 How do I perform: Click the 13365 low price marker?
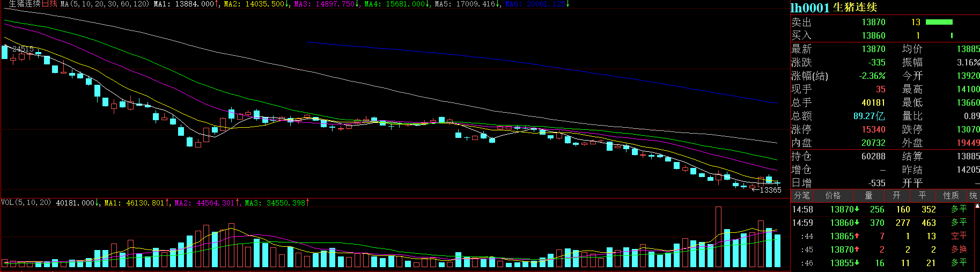click(770, 190)
